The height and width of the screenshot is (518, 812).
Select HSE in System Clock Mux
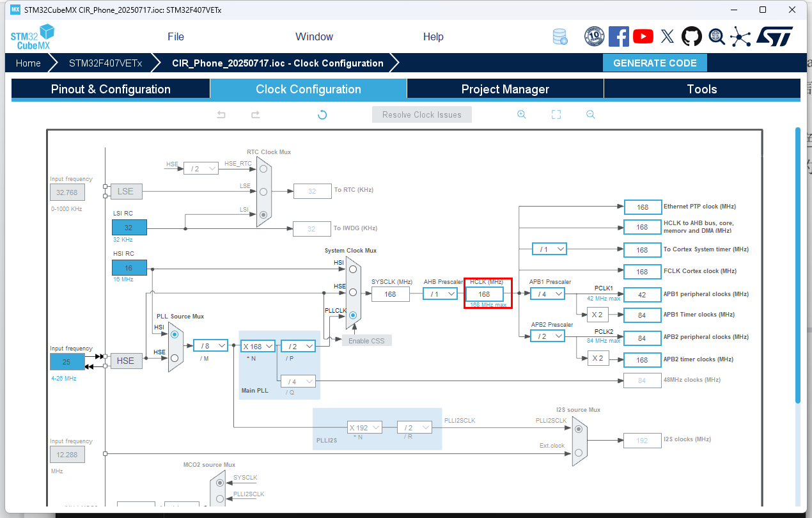point(353,292)
